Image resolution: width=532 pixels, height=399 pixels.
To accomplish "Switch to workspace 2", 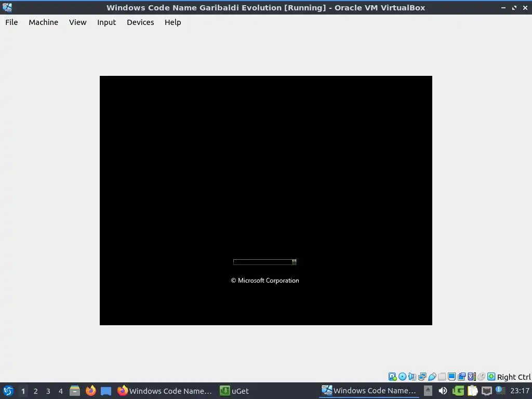I will coord(36,391).
